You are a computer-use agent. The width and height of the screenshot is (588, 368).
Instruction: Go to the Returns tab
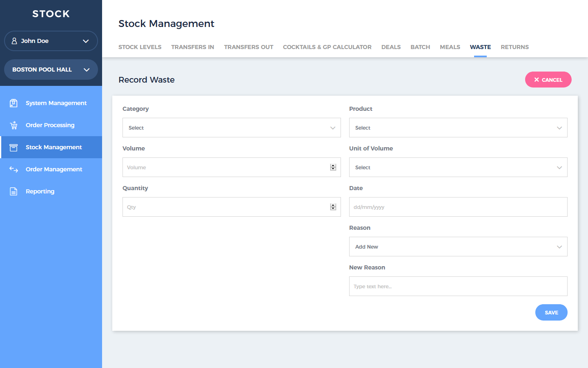click(514, 47)
